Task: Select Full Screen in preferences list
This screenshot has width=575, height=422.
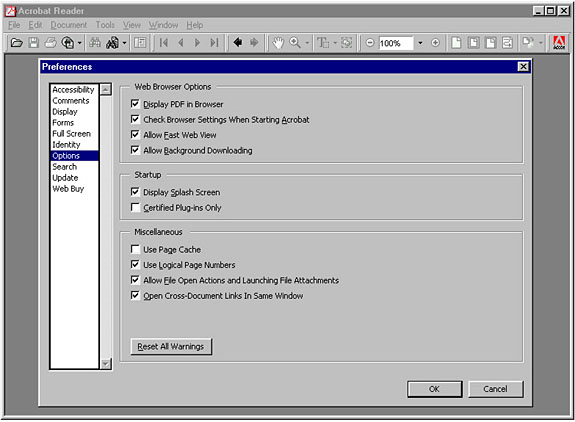Action: click(72, 134)
